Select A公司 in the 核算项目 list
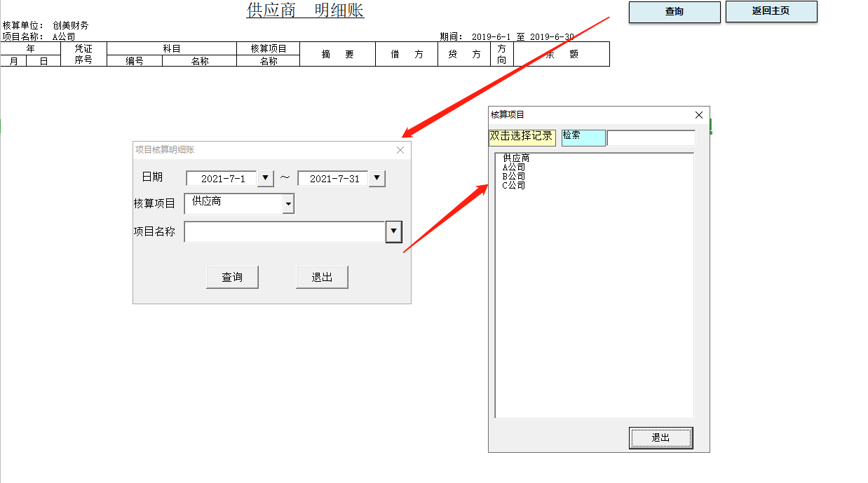This screenshot has height=483, width=868. [x=514, y=168]
